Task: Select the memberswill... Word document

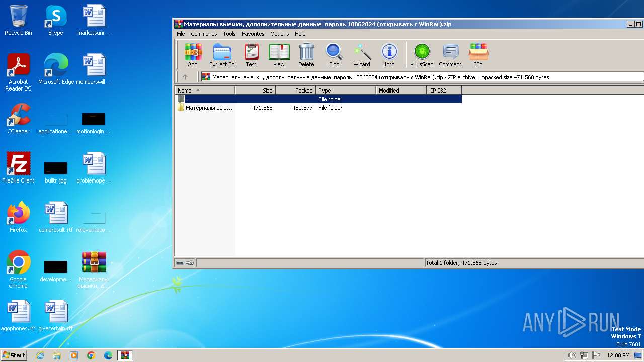Action: pos(94,69)
